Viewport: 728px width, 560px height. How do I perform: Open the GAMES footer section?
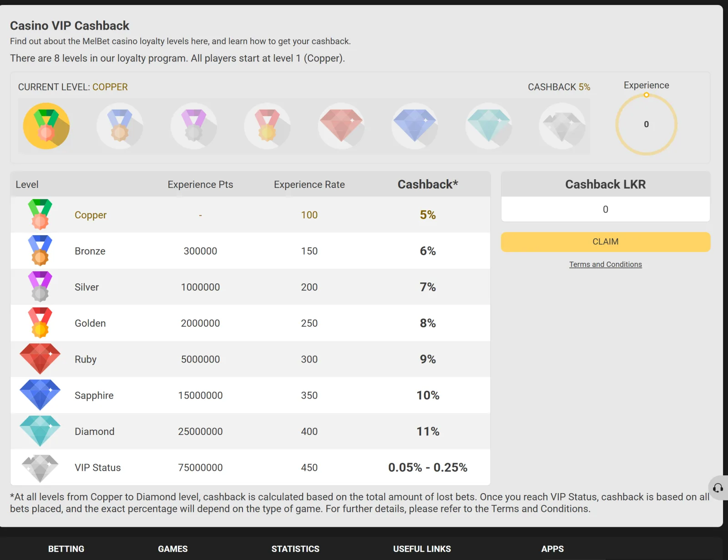tap(173, 549)
